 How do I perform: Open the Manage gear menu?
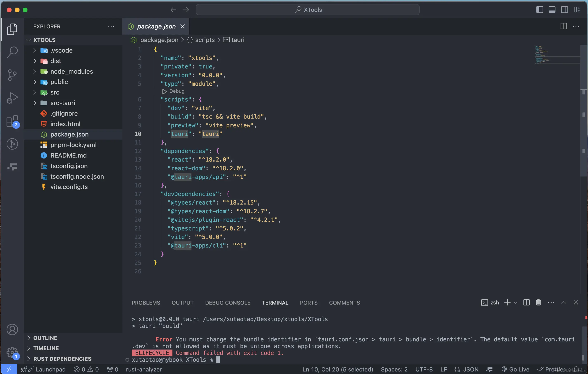tap(12, 352)
